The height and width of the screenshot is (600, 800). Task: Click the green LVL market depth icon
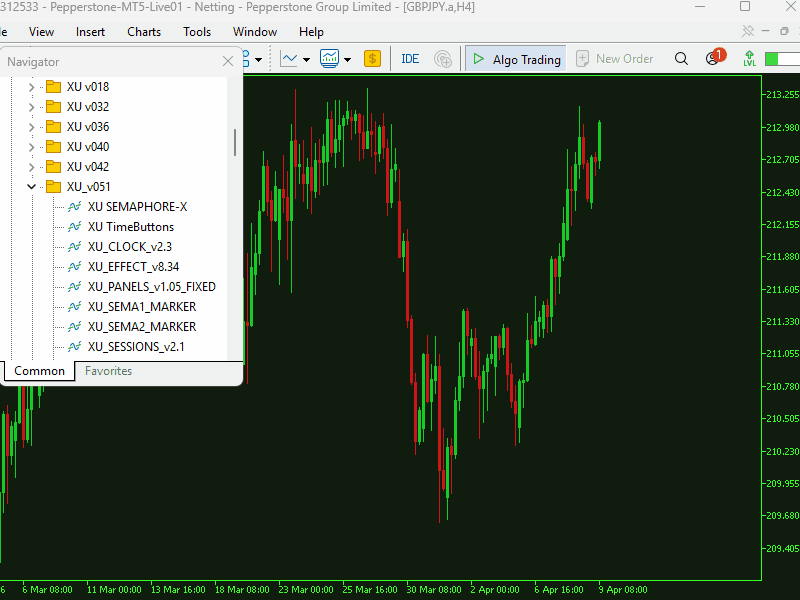point(749,59)
